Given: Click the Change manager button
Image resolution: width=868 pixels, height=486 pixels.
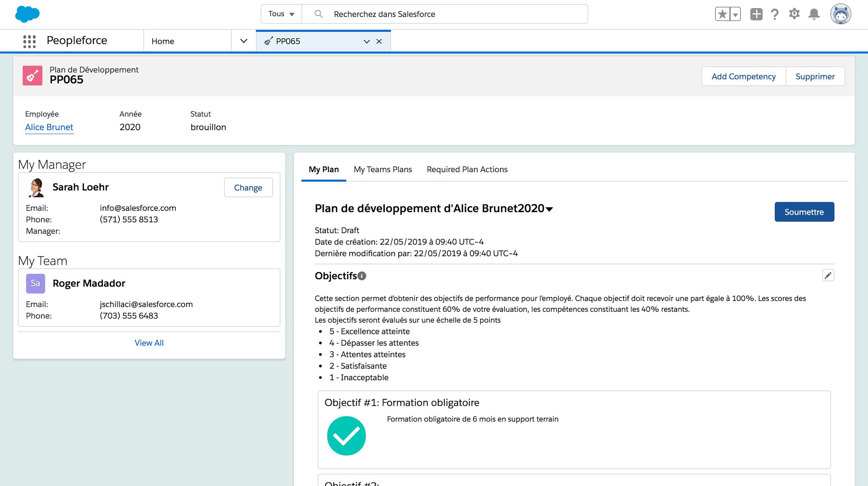Looking at the screenshot, I should [248, 187].
